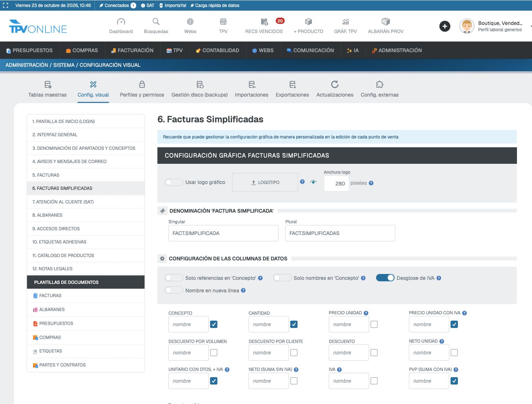
Task: Toggle fullscreen icon in top bar
Action: click(6, 6)
